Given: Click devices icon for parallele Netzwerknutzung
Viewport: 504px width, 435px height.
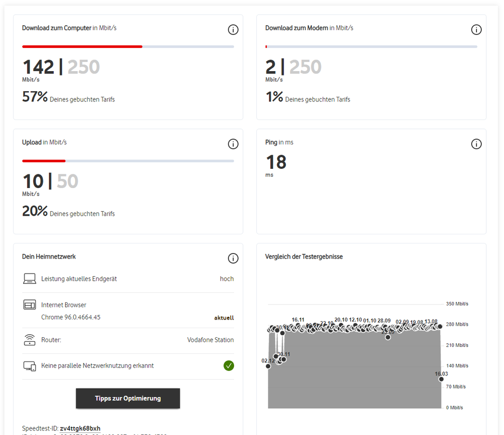Looking at the screenshot, I should 30,366.
